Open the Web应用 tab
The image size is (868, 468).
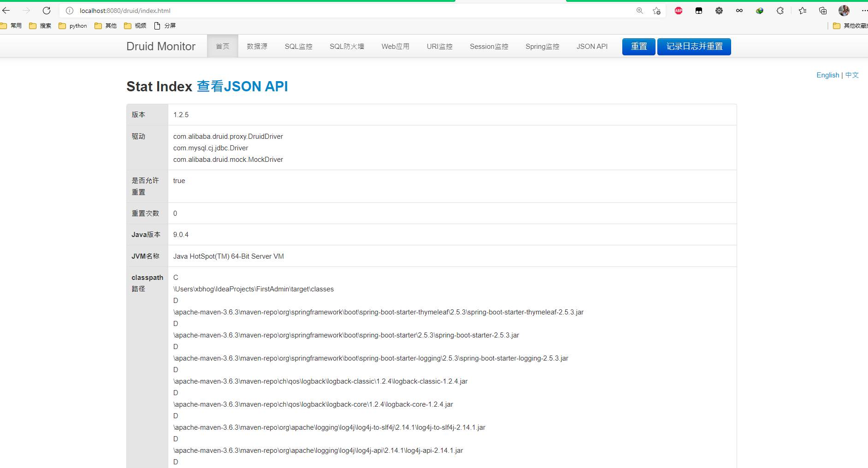[396, 46]
